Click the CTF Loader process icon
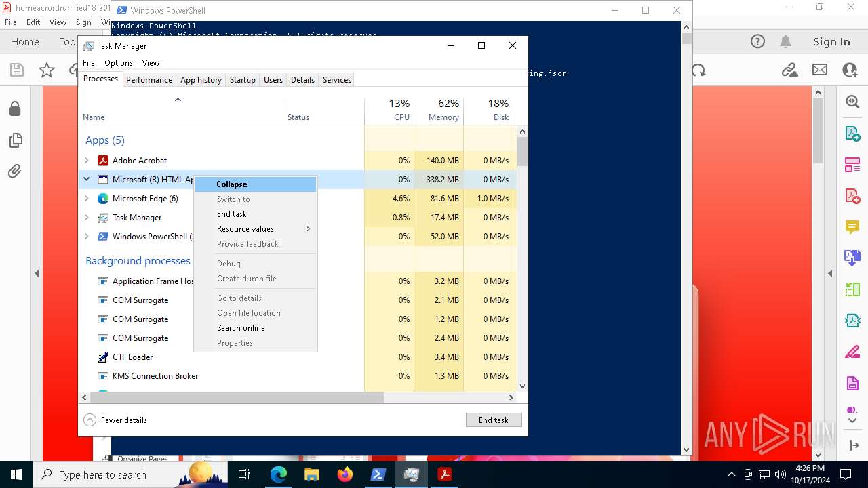This screenshot has height=488, width=868. (103, 357)
